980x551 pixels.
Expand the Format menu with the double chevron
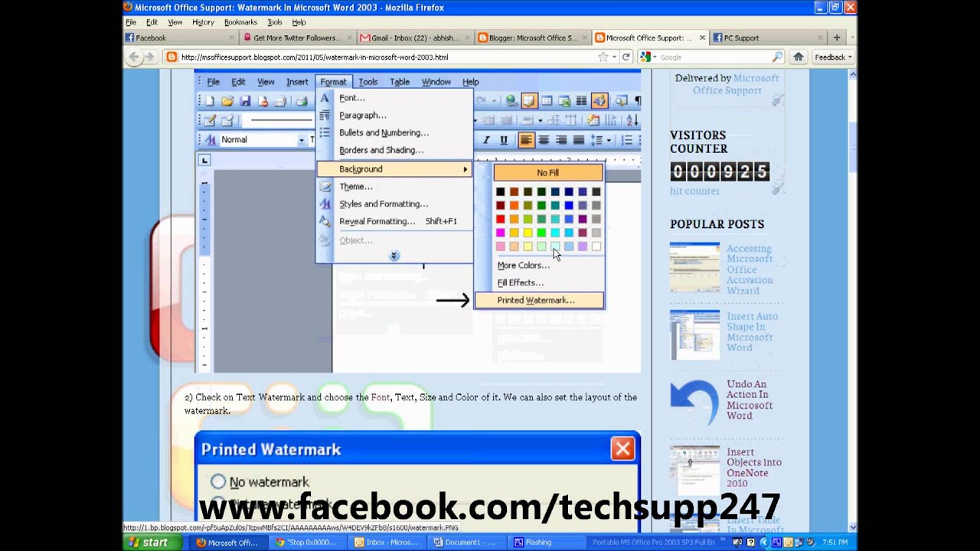click(x=394, y=256)
